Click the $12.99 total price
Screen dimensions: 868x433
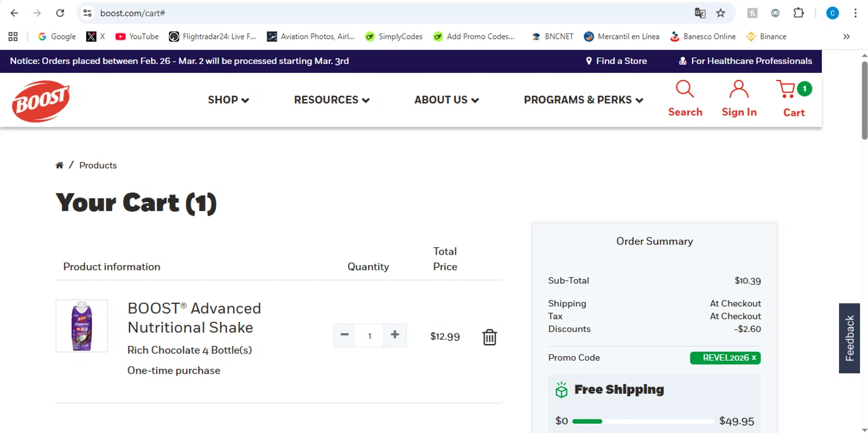(445, 336)
